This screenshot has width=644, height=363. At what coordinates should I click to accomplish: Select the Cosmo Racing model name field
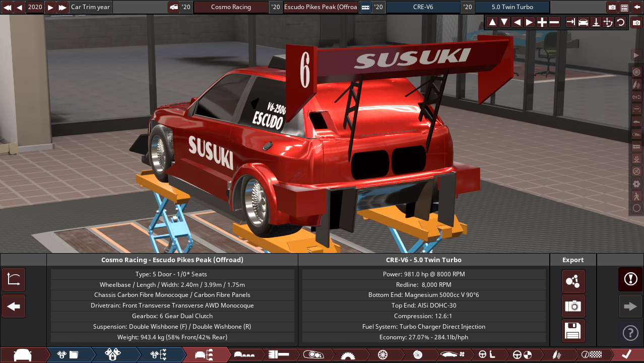coord(231,7)
